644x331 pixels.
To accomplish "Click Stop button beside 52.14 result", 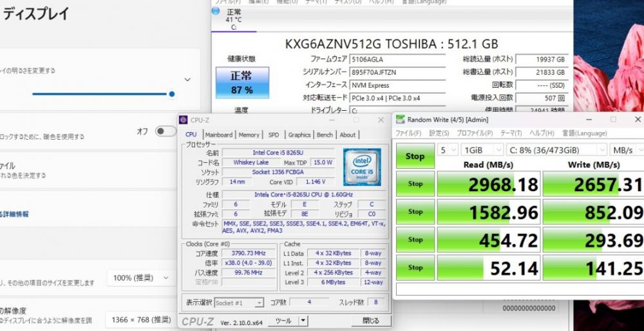I will 415,268.
